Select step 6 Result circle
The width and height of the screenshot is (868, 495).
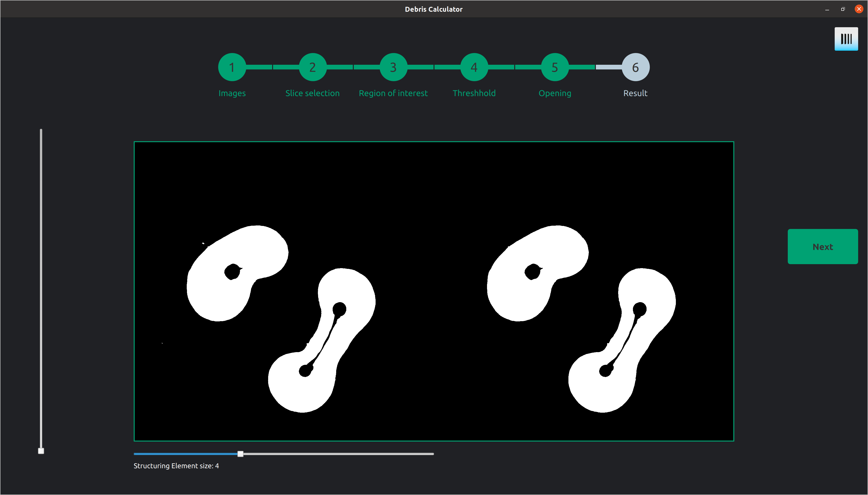(635, 67)
